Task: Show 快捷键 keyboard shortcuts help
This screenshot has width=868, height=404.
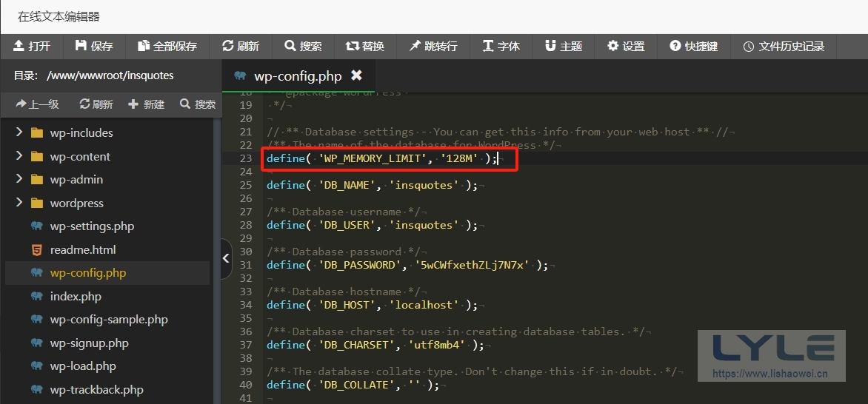Action: 694,46
